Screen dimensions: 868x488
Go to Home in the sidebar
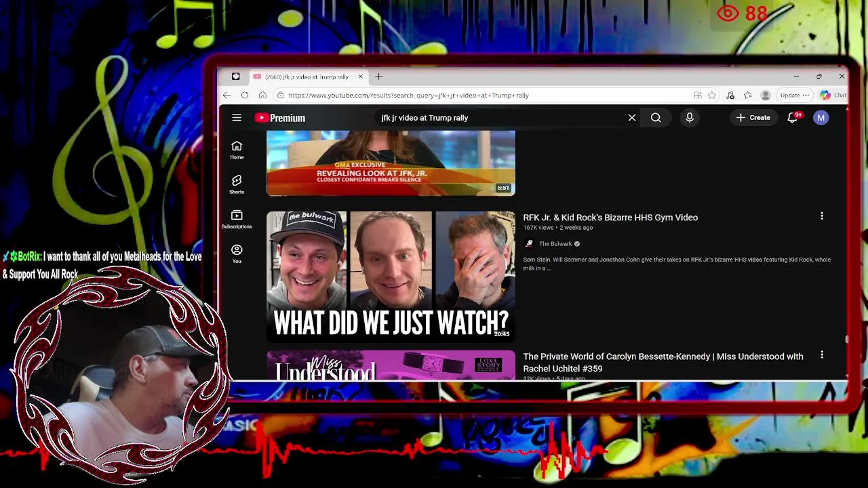(237, 150)
